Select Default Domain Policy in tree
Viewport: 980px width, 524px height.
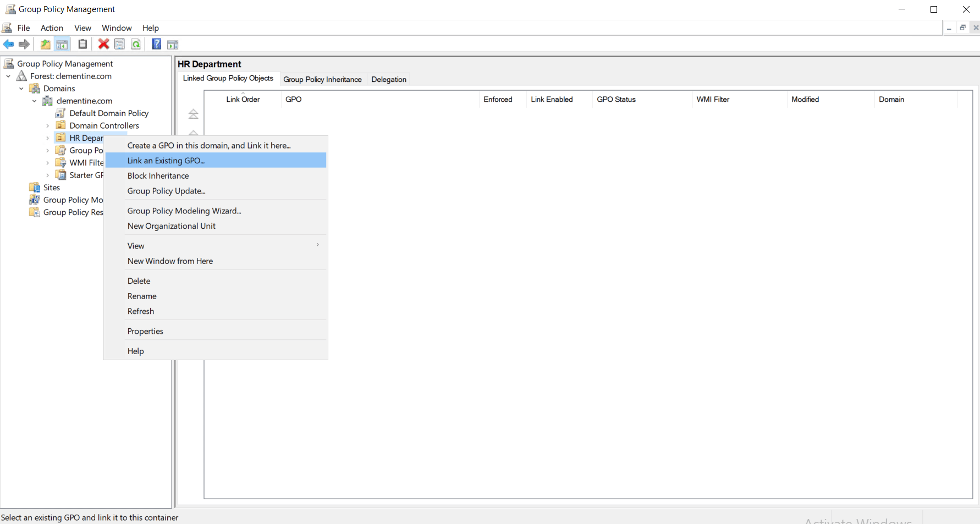click(109, 113)
